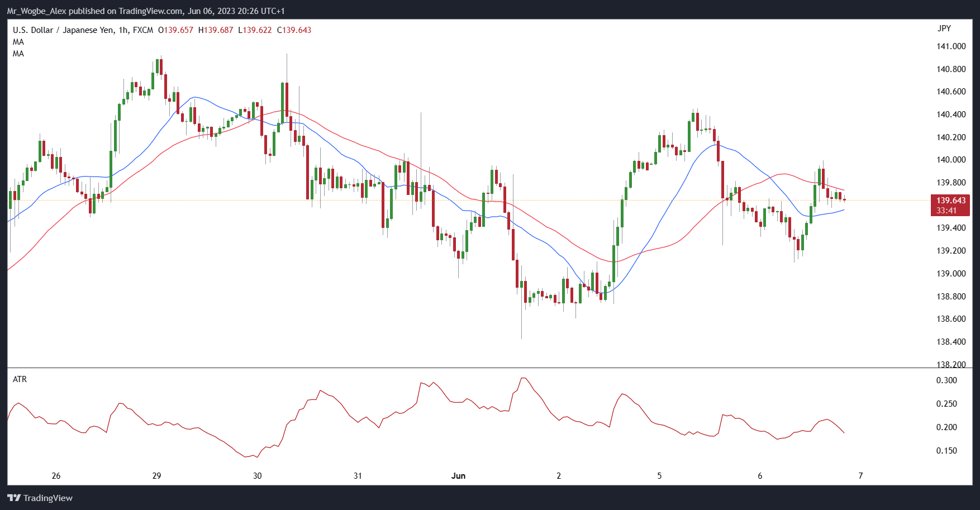
Task: Click the JPY currency label
Action: click(944, 28)
